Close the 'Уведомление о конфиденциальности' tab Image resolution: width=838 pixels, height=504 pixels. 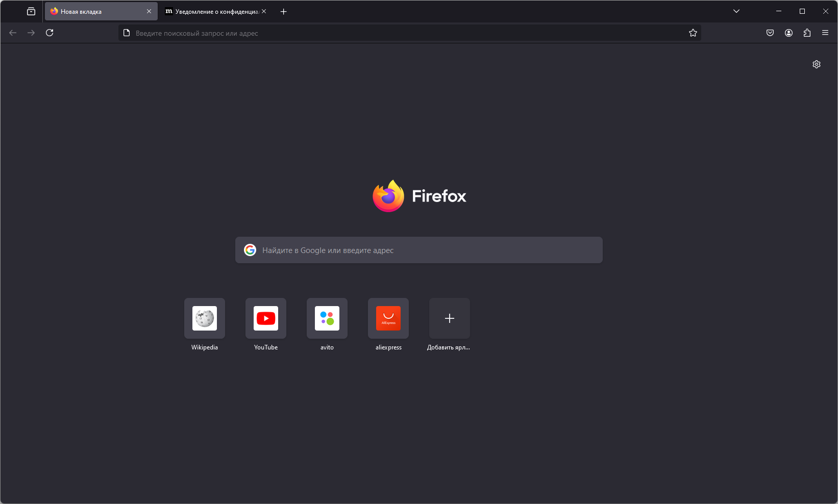pos(264,11)
